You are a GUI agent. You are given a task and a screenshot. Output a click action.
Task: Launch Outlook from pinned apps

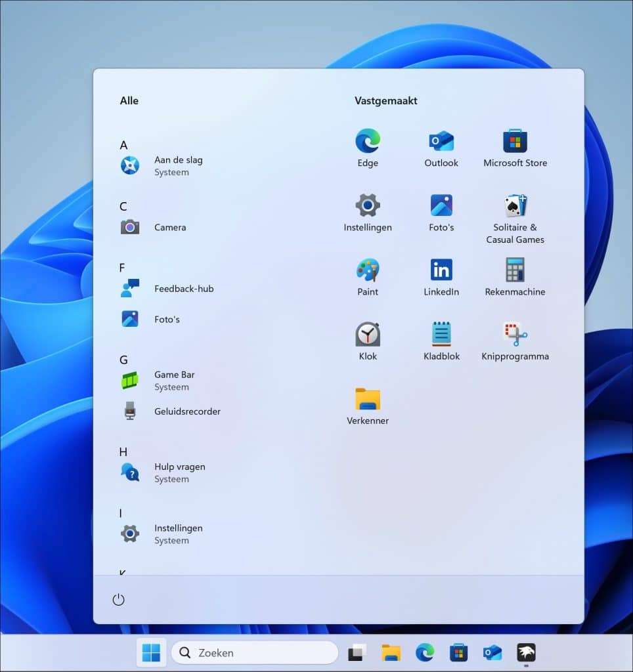pyautogui.click(x=441, y=148)
